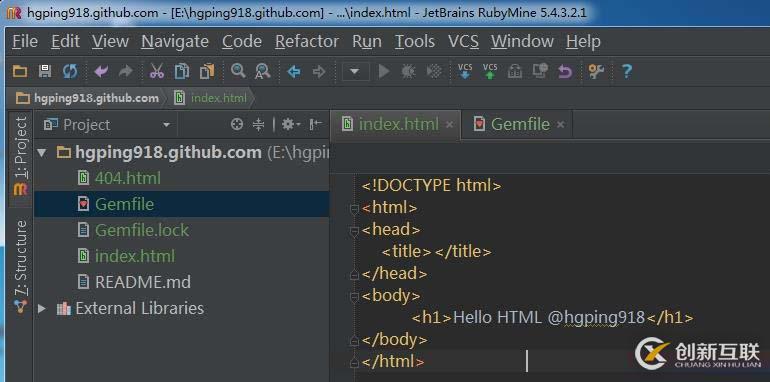Viewport: 770px width, 382px height.
Task: Collapse the hgping918.github.com root node
Action: (42, 153)
